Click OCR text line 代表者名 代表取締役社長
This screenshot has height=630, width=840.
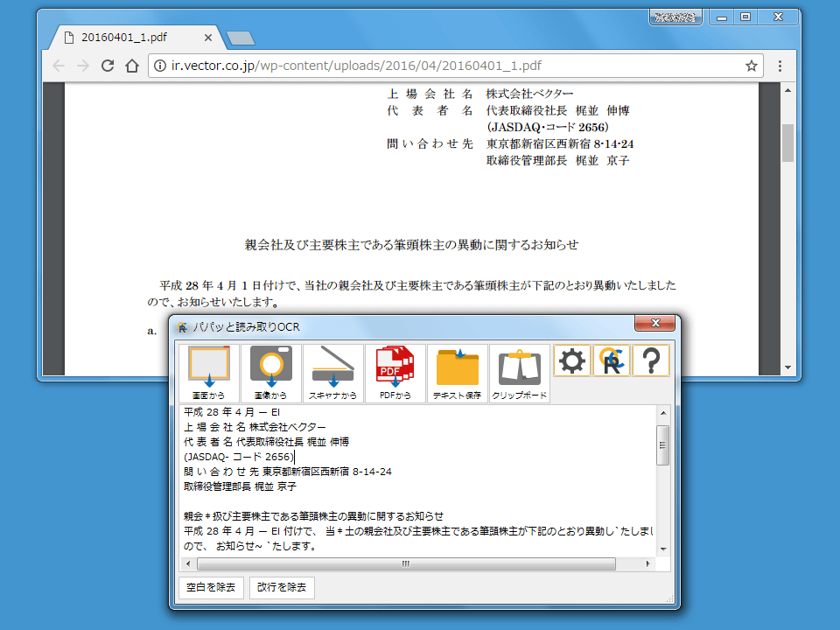coord(266,442)
